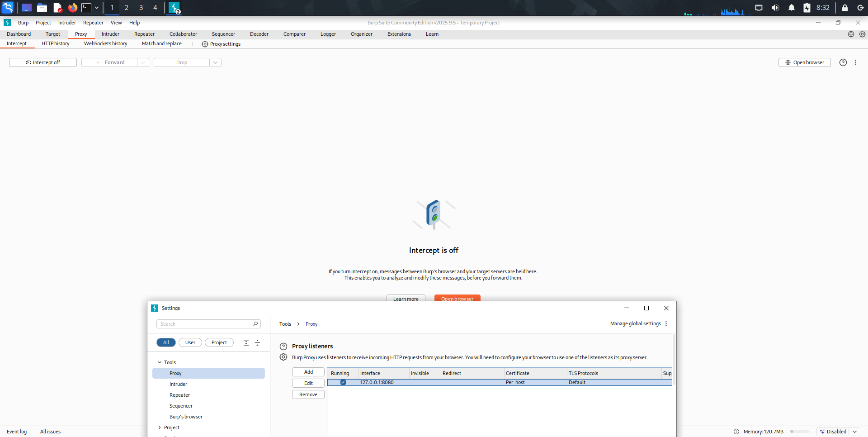Open the Event log in status bar

point(17,432)
